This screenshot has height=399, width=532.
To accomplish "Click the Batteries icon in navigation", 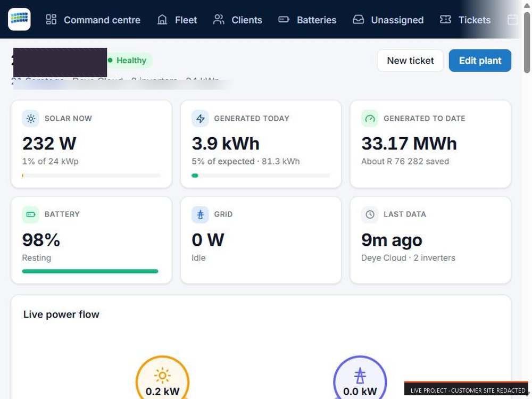I will 284,19.
